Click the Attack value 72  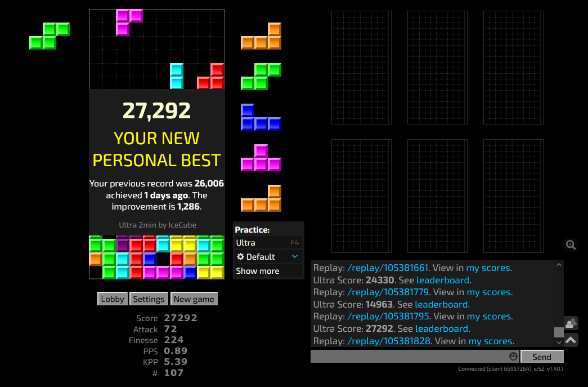[170, 329]
